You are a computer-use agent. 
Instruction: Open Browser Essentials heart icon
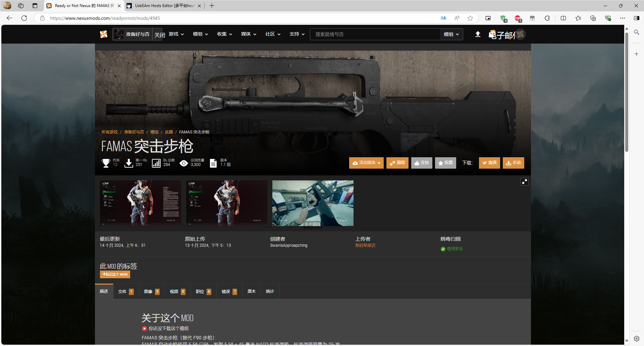click(x=607, y=18)
